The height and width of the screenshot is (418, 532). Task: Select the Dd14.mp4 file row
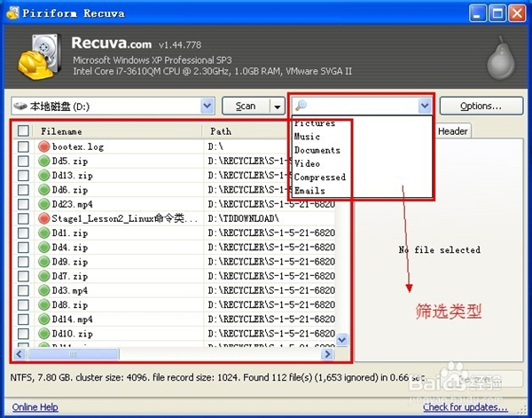(x=175, y=319)
